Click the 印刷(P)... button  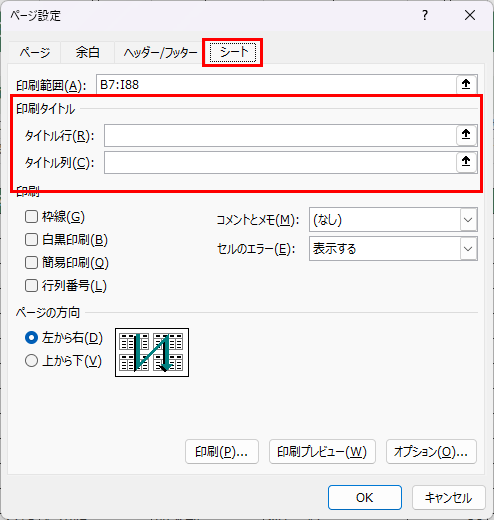click(x=222, y=452)
